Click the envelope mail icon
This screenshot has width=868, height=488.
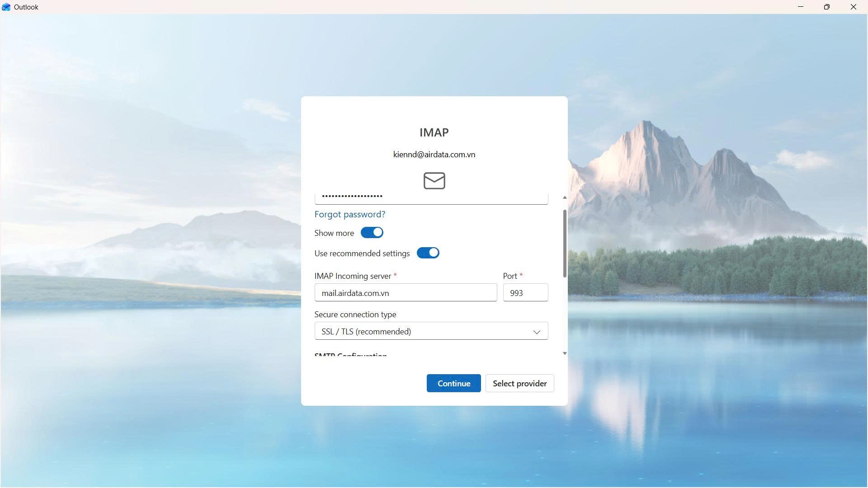coord(434,180)
